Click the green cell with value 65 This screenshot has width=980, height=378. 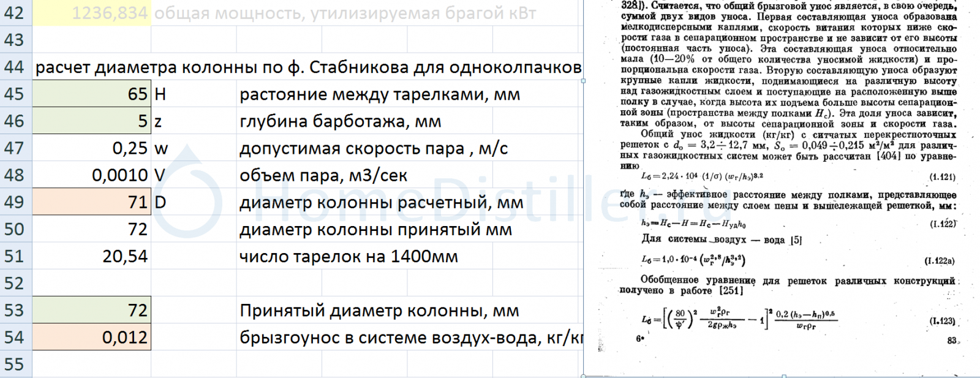(92, 94)
